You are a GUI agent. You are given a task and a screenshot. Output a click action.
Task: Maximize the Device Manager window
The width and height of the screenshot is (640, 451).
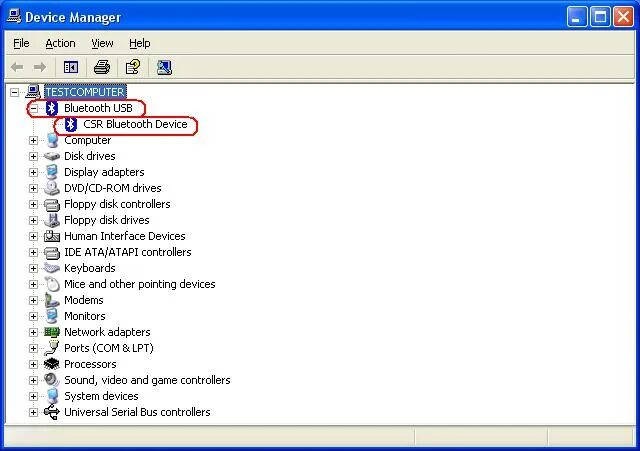coord(600,17)
